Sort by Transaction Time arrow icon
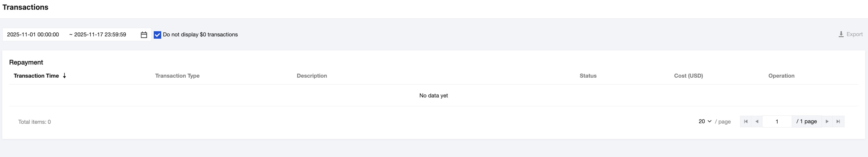The height and width of the screenshot is (157, 868). 64,76
